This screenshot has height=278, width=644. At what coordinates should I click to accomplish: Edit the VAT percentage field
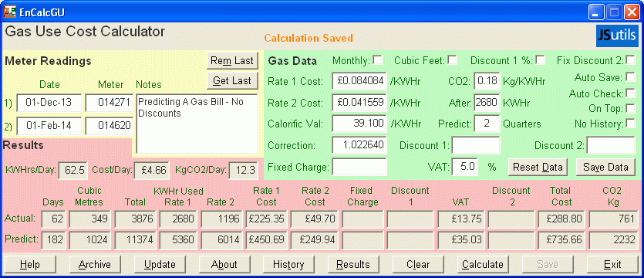tap(465, 167)
